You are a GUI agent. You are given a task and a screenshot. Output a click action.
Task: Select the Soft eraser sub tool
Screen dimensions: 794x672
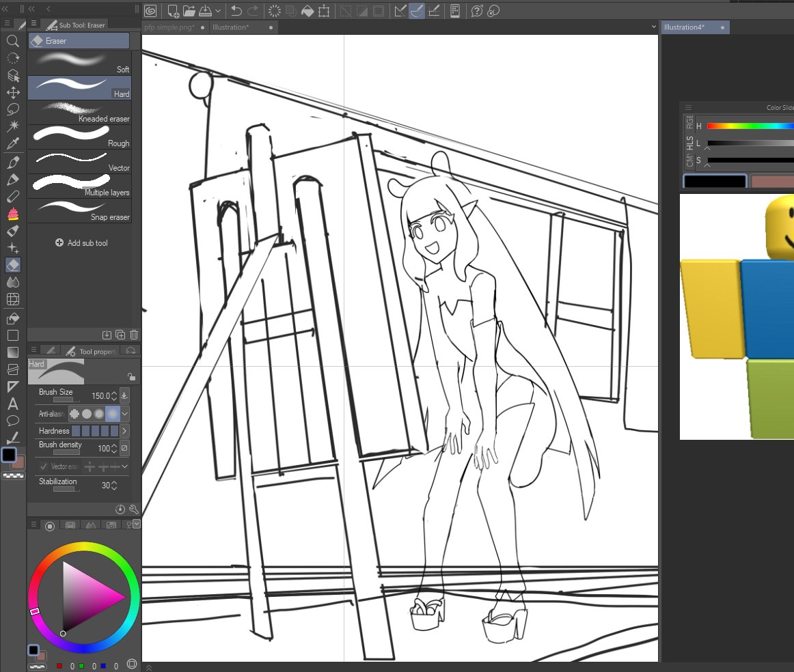click(79, 64)
